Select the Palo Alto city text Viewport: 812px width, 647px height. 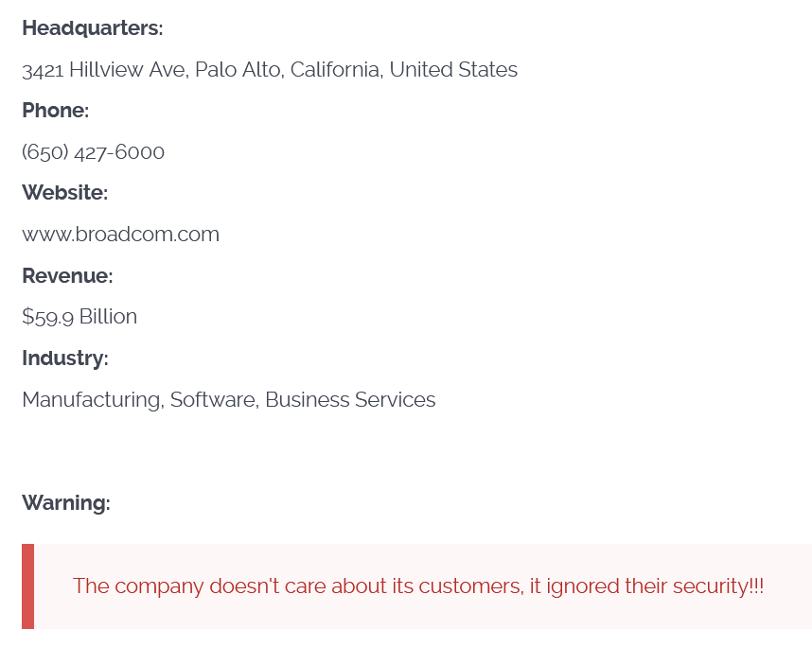pyautogui.click(x=238, y=70)
